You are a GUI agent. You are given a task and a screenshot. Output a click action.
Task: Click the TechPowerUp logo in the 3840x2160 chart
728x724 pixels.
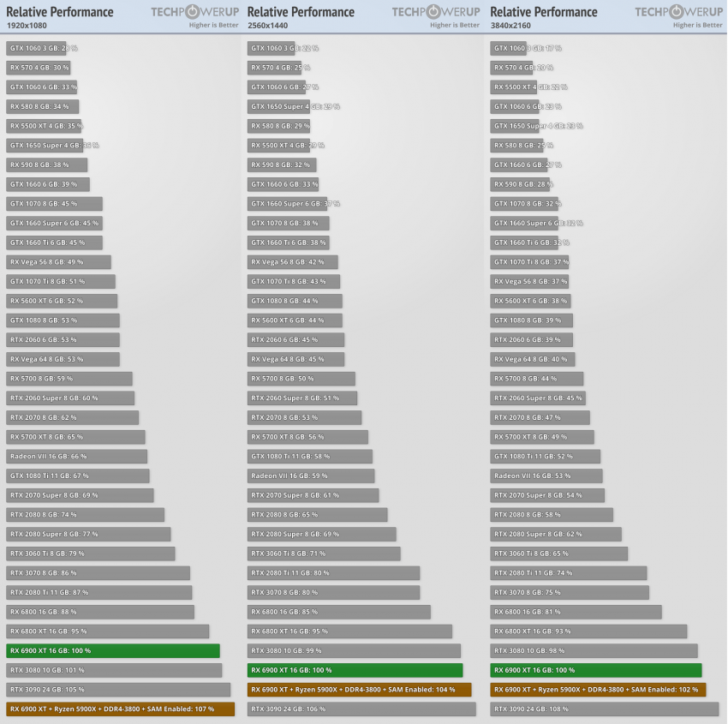point(678,12)
